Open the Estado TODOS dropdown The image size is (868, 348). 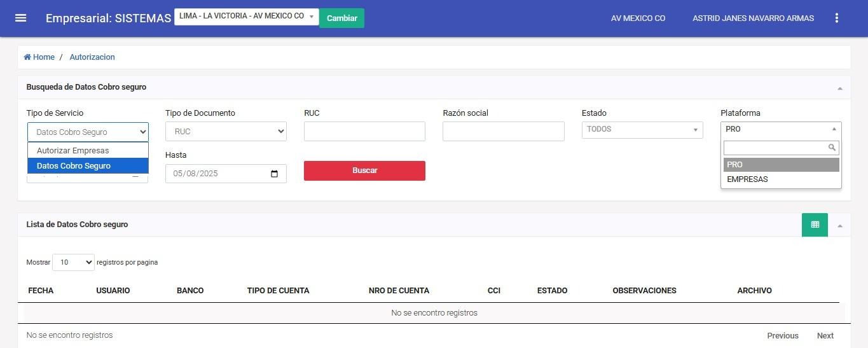pos(642,130)
